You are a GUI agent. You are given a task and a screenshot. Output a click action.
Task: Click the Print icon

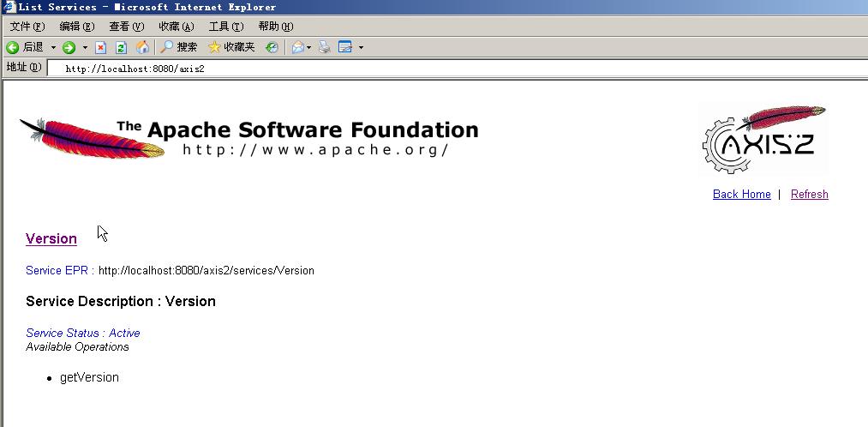click(x=325, y=48)
